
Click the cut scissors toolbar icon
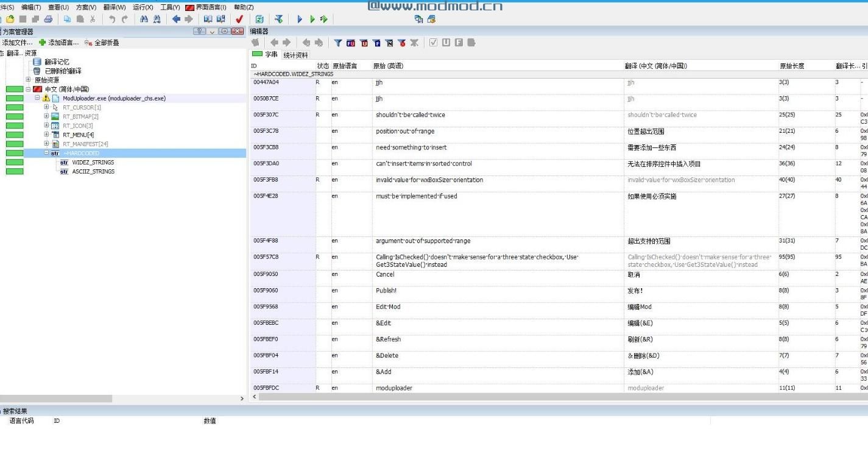(x=93, y=19)
